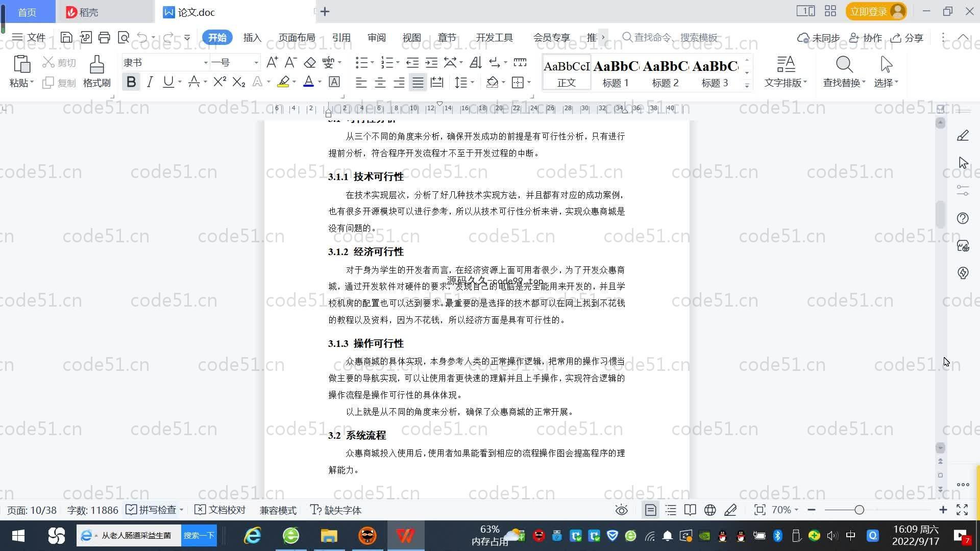Open the font size dropdown (一号)
Image resolution: width=980 pixels, height=551 pixels.
(256, 63)
